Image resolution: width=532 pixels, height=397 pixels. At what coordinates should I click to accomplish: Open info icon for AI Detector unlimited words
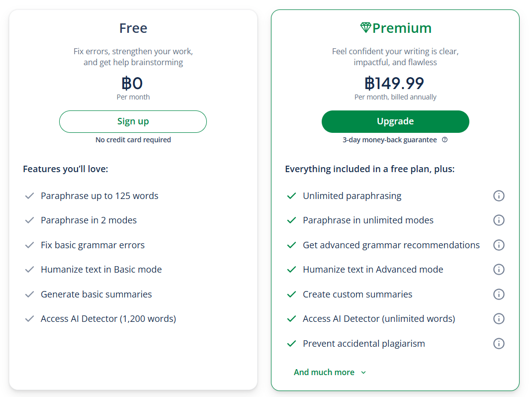coord(498,318)
